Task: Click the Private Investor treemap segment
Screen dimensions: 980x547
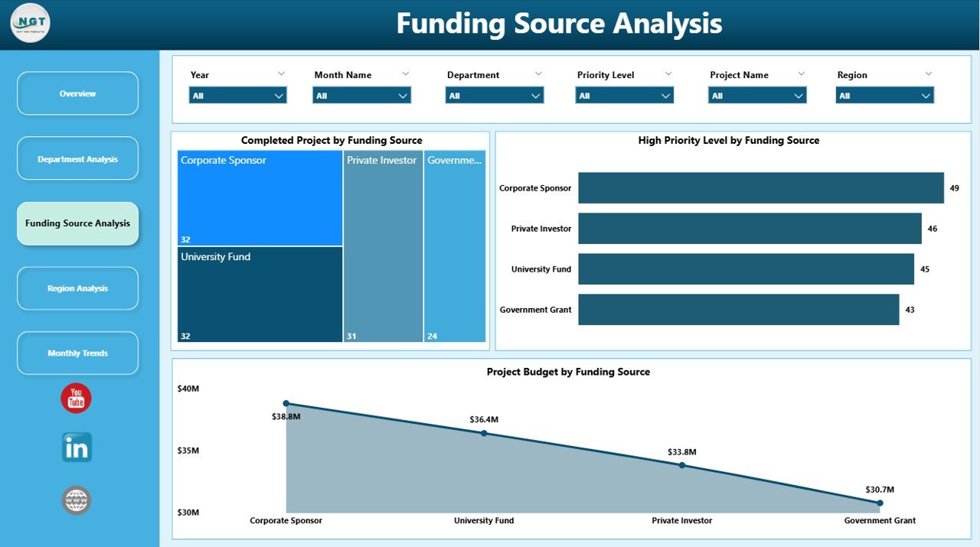Action: 383,245
